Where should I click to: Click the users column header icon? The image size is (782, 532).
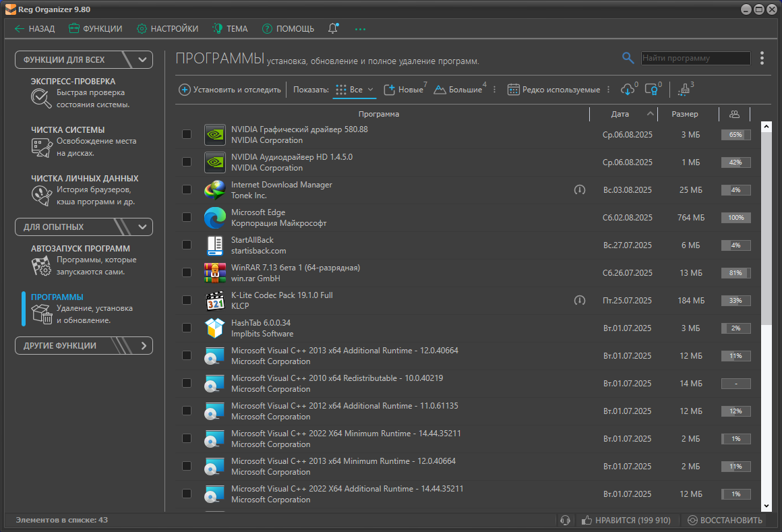tap(734, 114)
